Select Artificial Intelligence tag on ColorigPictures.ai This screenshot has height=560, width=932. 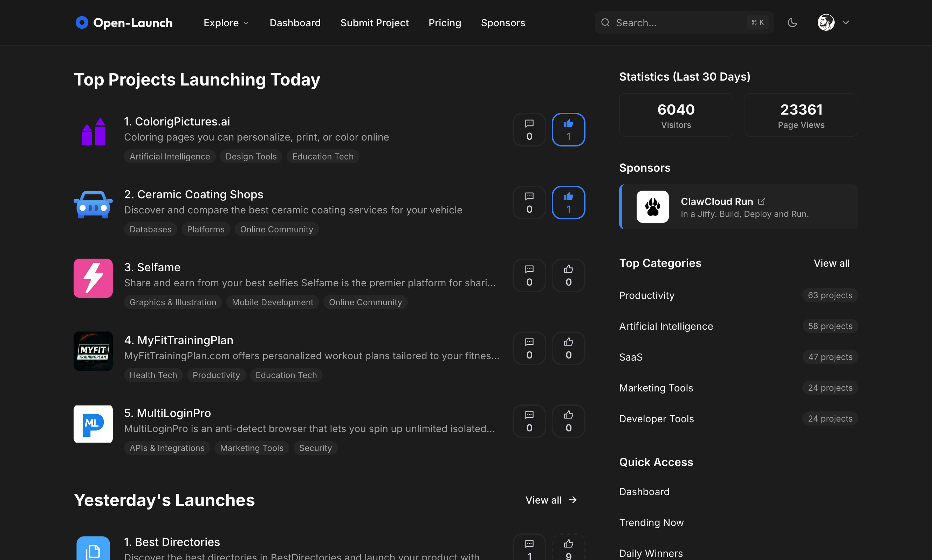(x=170, y=156)
